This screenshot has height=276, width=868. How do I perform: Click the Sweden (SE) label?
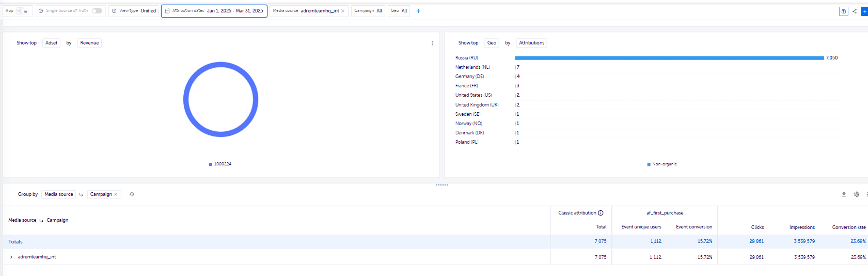(468, 114)
